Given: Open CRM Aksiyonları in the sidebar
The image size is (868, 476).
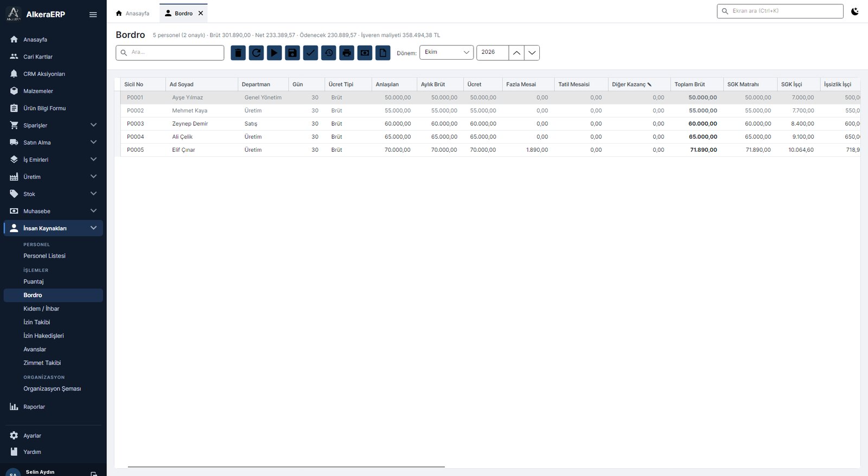Looking at the screenshot, I should coord(53,74).
